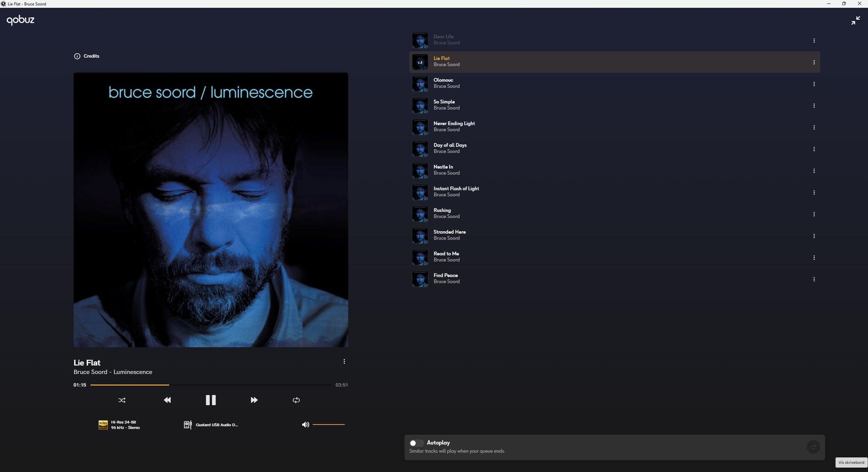868x472 pixels.
Task: Seek within the track progress bar
Action: [x=211, y=385]
